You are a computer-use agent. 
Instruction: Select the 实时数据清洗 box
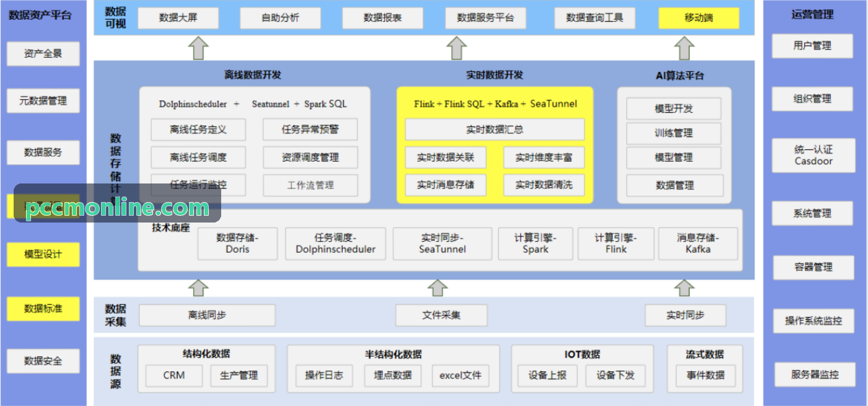[544, 185]
